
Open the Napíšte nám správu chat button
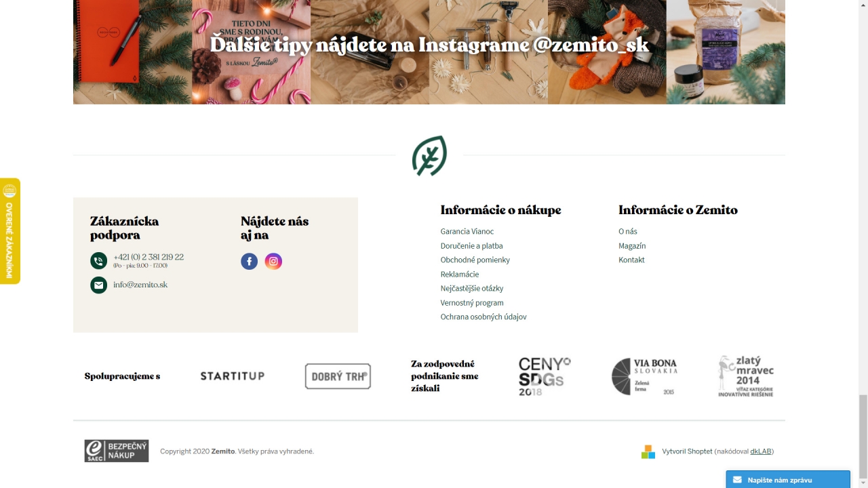[788, 479]
